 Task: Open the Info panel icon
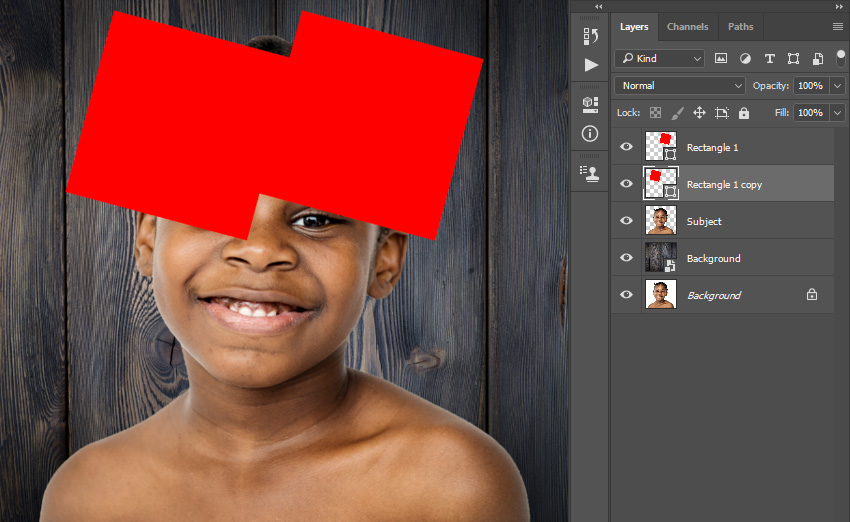(x=590, y=133)
